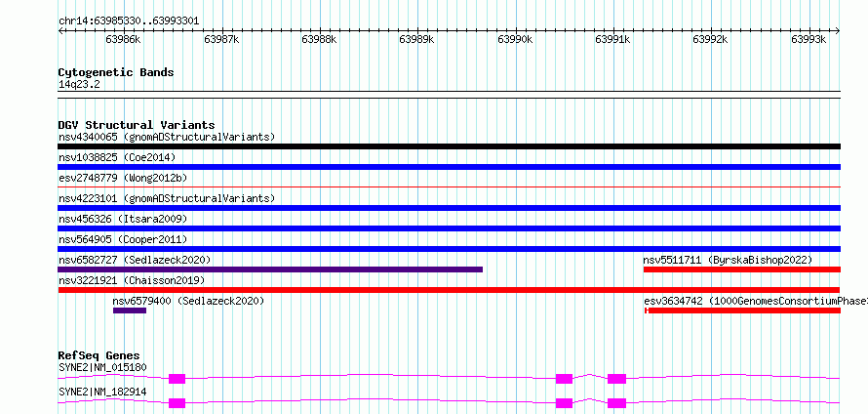Open the nsv456326 (Itsara2009) label

[x=123, y=219]
